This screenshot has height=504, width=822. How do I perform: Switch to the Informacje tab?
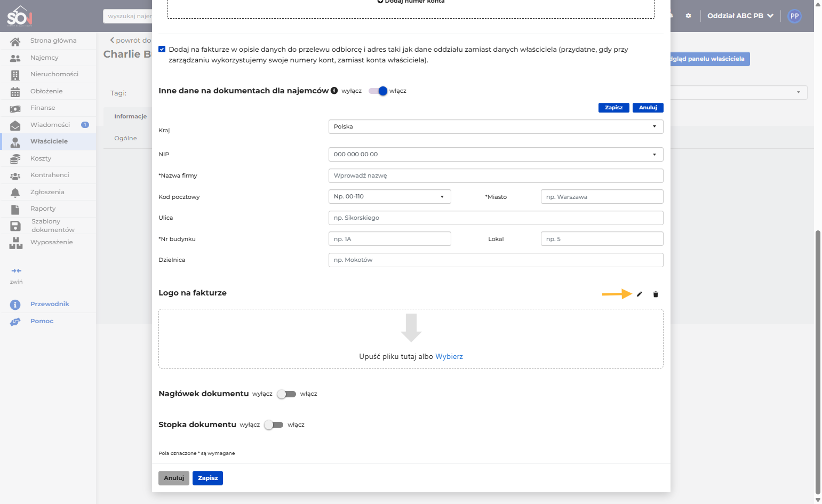point(130,116)
